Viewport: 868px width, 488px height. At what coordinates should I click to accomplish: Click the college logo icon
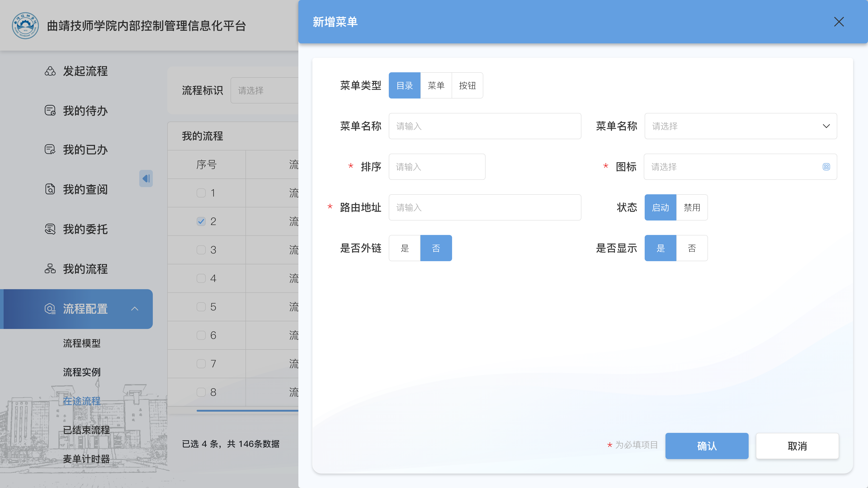(x=25, y=26)
